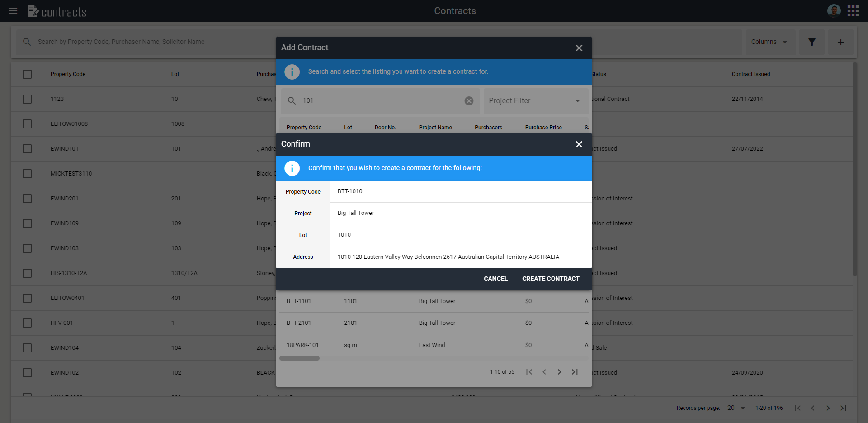The width and height of the screenshot is (868, 423).
Task: Go to next page of listing results
Action: 559,372
